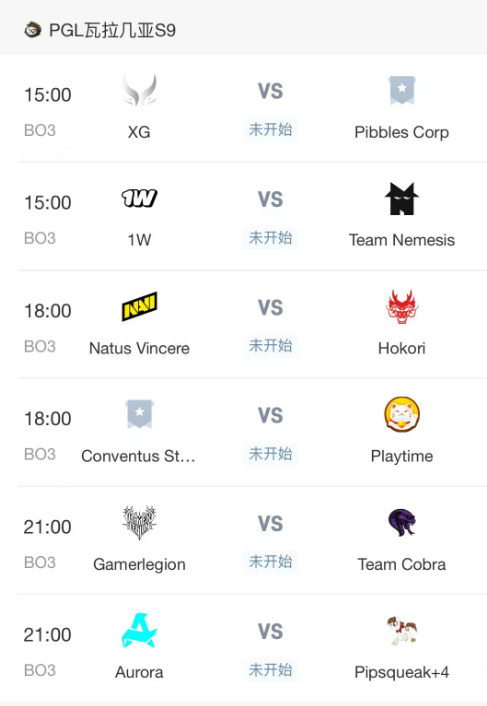Select the Team Nemesis team name
Image resolution: width=487 pixels, height=706 pixels.
pos(402,240)
